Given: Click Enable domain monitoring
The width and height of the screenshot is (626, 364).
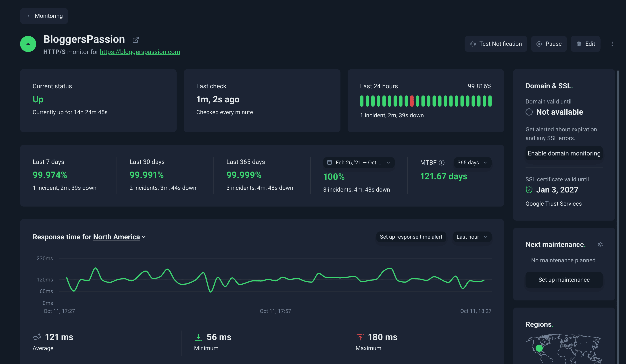Looking at the screenshot, I should pos(564,153).
